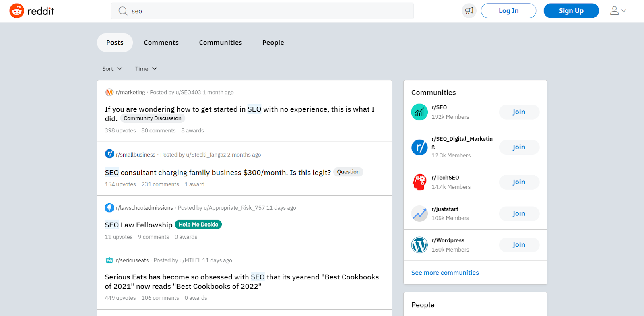Open r/SEO community in sidebar
Screen dimensions: 644x316
[x=439, y=107]
